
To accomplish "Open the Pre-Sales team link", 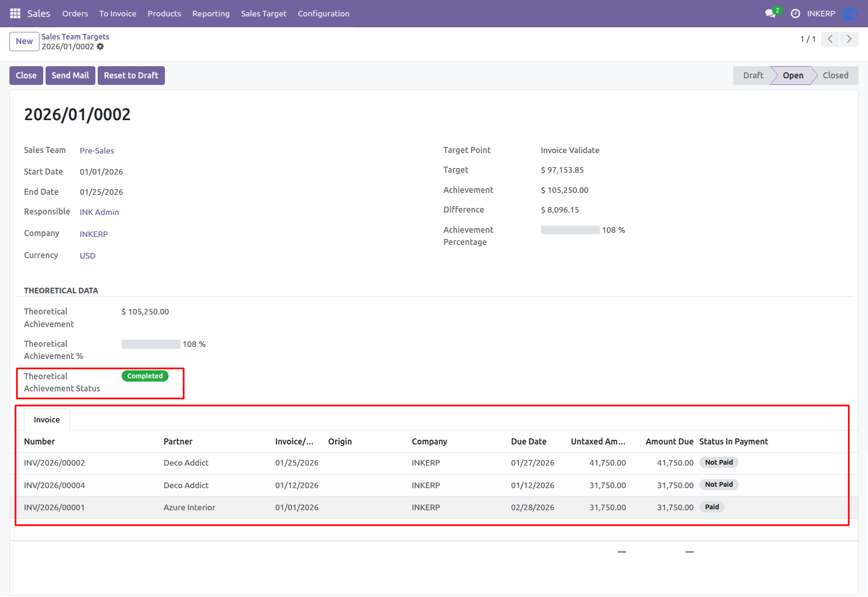I will [97, 151].
